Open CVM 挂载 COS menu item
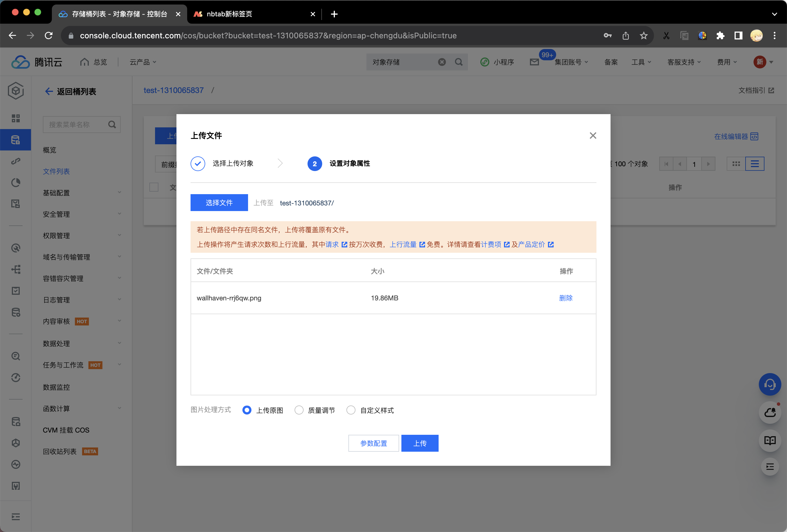Viewport: 787px width, 532px height. coord(66,430)
